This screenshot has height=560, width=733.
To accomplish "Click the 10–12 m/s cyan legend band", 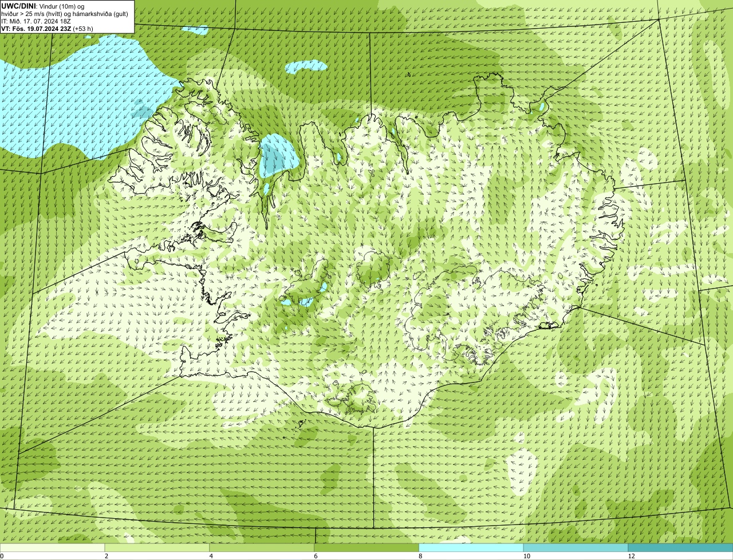I will coord(576,547).
